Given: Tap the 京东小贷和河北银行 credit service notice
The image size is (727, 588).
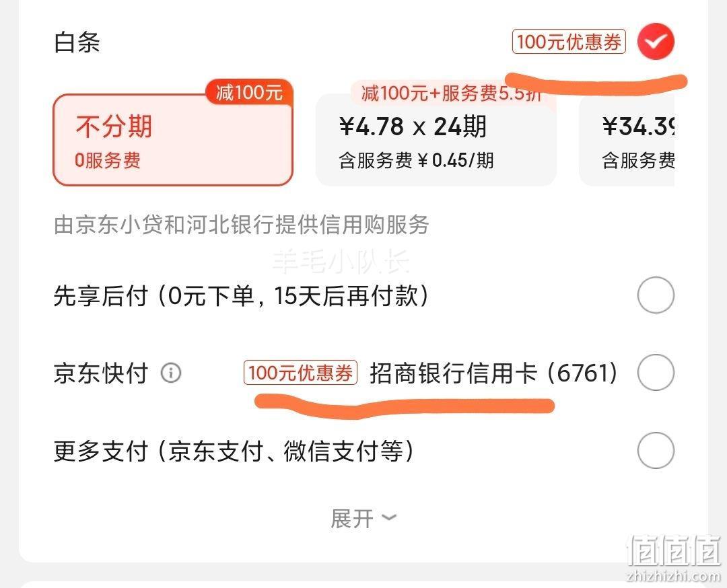Looking at the screenshot, I should pos(241,225).
